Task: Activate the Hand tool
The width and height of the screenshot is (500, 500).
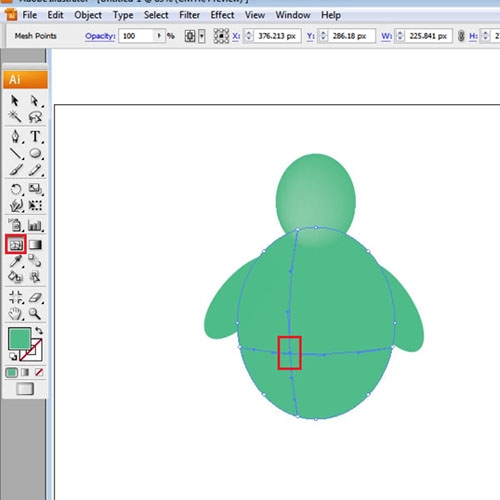Action: click(x=15, y=314)
